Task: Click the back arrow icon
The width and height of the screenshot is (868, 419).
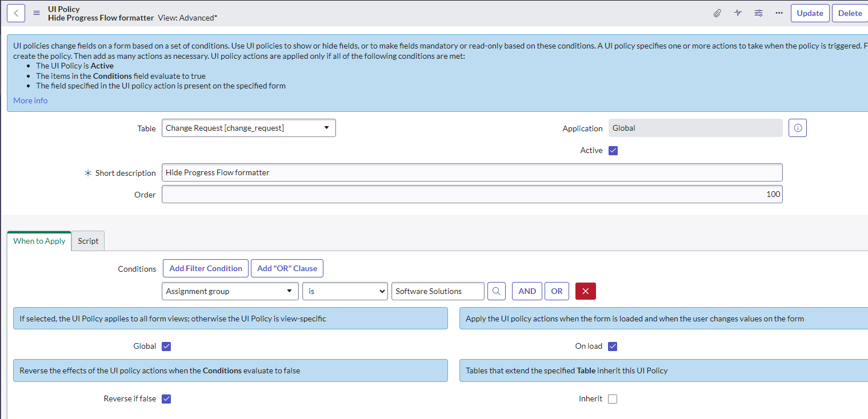Action: (x=16, y=13)
